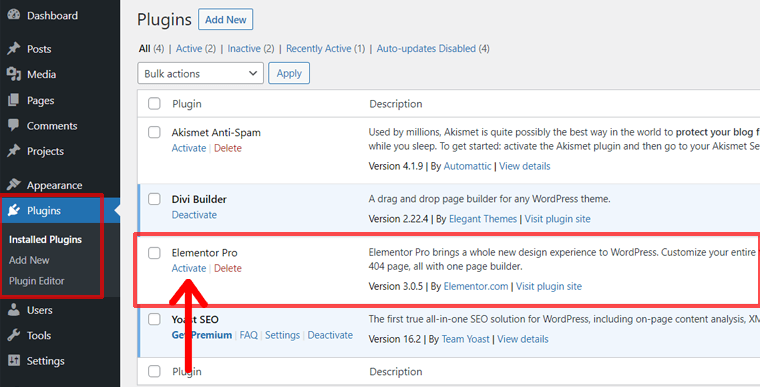Deactivate the Divi Builder plugin

[x=194, y=215]
